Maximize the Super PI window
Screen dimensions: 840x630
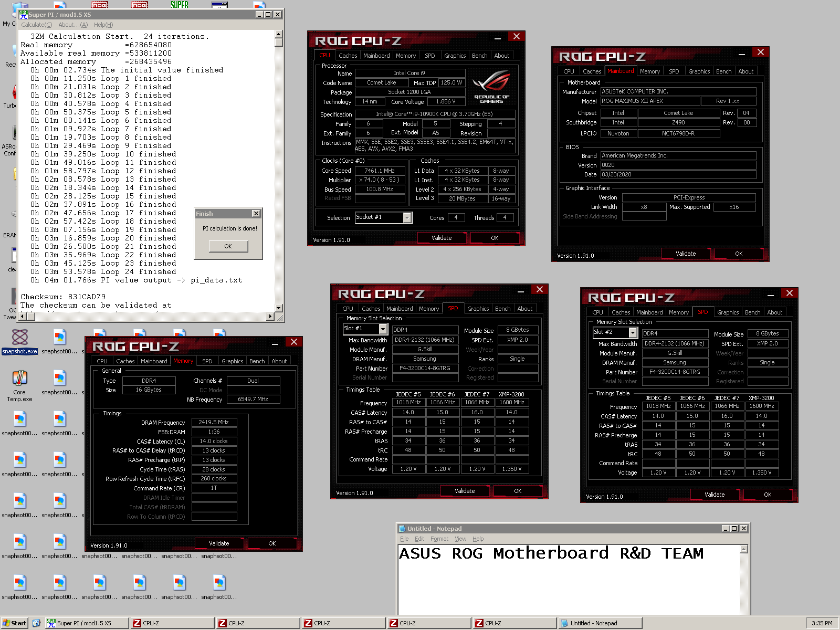tap(268, 14)
